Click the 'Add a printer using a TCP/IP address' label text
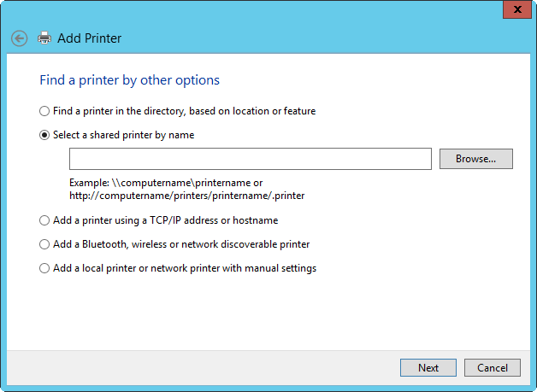 (165, 220)
